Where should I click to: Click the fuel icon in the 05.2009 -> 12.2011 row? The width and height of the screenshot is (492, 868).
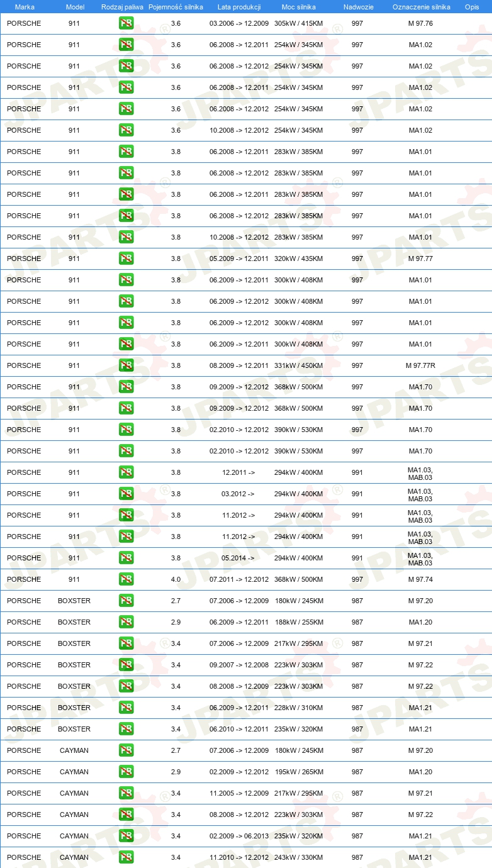point(126,259)
